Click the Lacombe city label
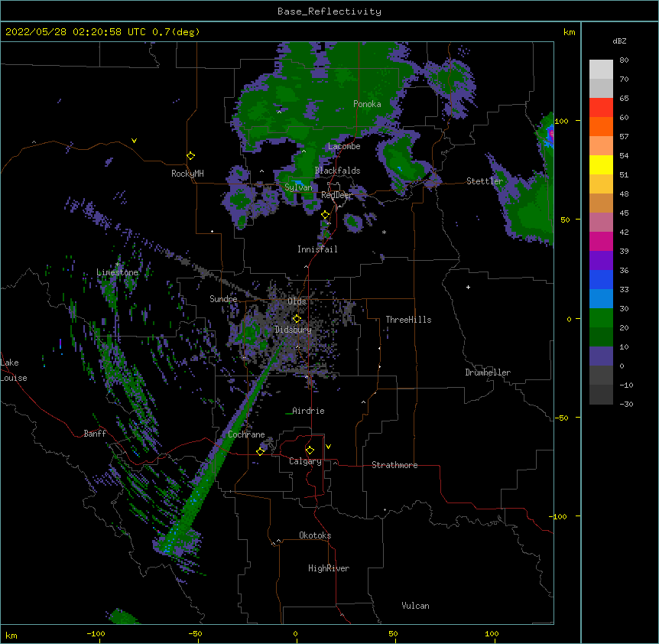The image size is (659, 644). coord(344,146)
